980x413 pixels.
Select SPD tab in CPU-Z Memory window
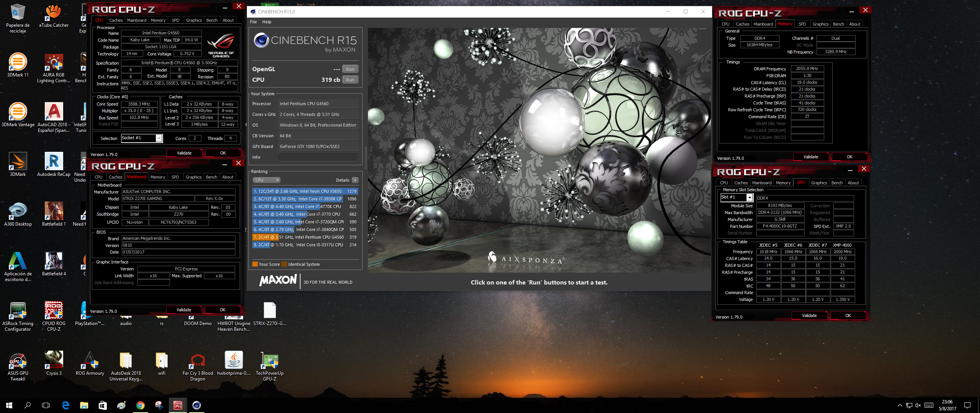802,24
